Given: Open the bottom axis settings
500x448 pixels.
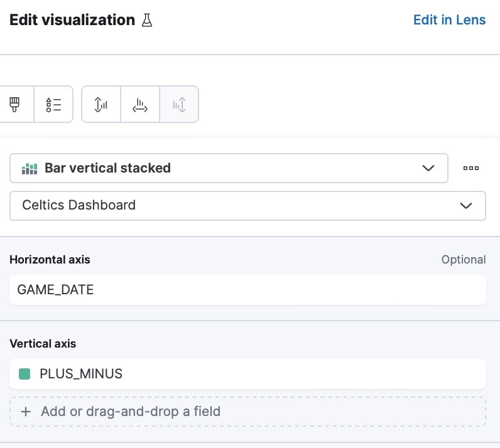Looking at the screenshot, I should [140, 104].
